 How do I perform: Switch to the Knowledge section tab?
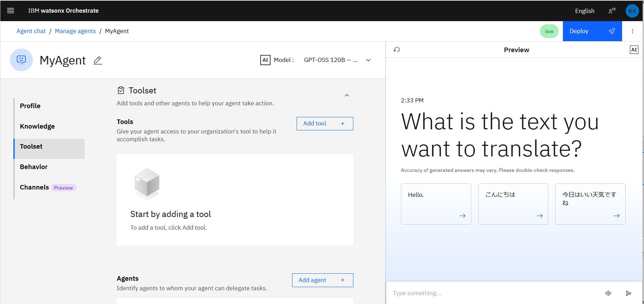click(x=37, y=126)
